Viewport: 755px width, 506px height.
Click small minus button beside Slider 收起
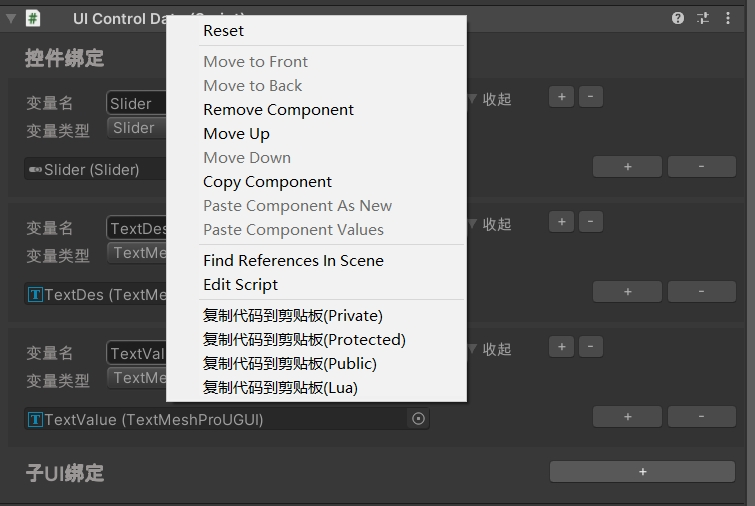pos(591,97)
